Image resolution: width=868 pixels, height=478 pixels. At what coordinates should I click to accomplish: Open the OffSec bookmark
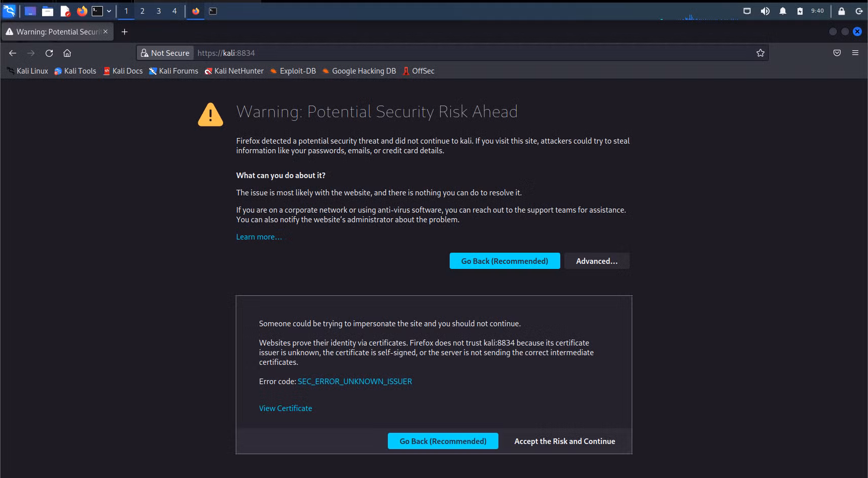419,71
